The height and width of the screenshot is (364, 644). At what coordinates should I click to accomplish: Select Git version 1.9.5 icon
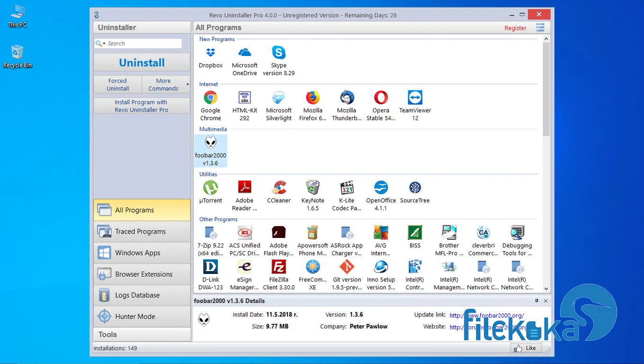coord(347,267)
